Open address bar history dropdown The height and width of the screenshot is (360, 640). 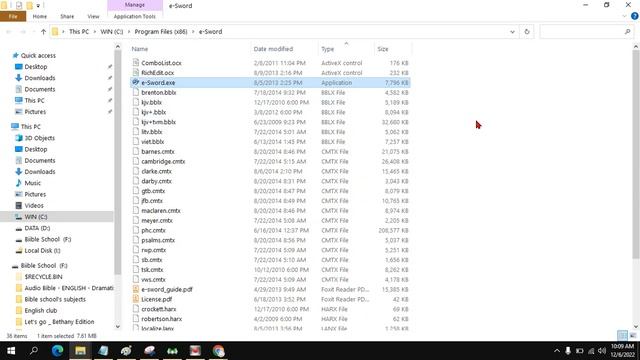point(512,32)
